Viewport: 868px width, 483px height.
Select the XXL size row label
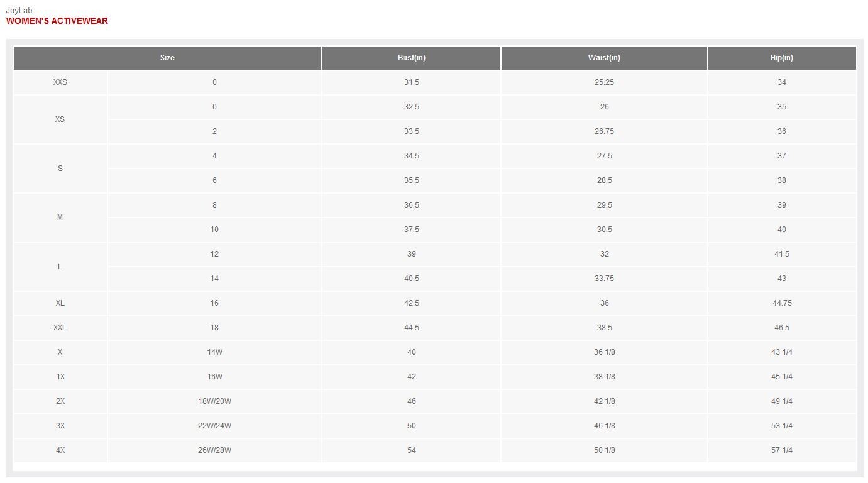[60, 328]
